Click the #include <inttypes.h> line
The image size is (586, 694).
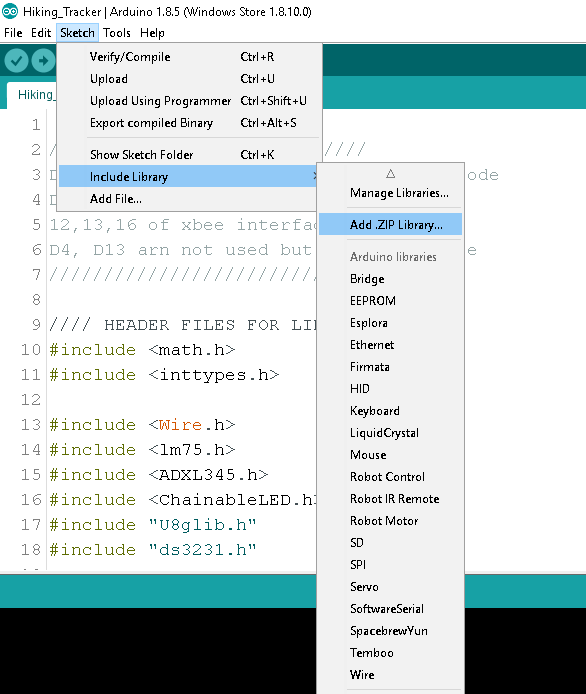pyautogui.click(x=165, y=375)
